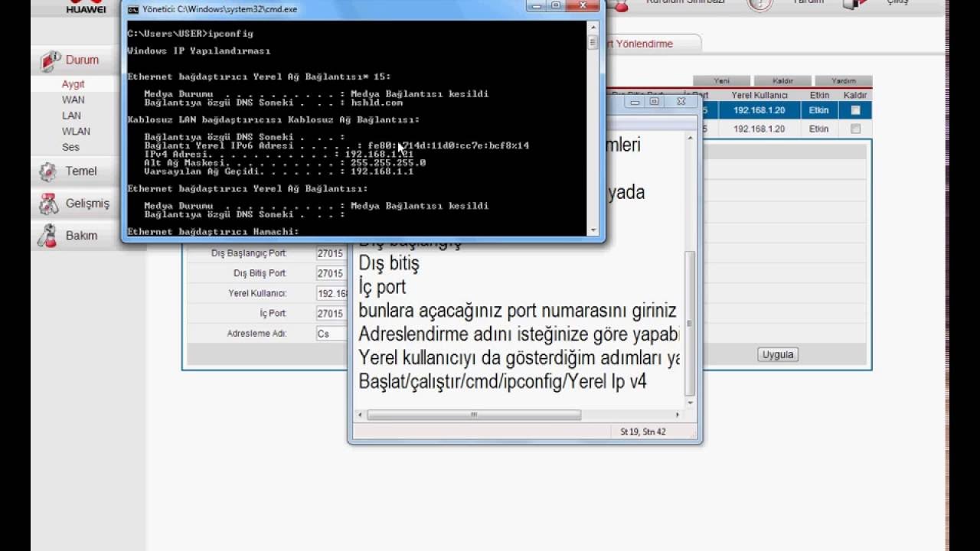980x551 pixels.
Task: Select the Port Yönlendirme tab
Action: pos(651,44)
